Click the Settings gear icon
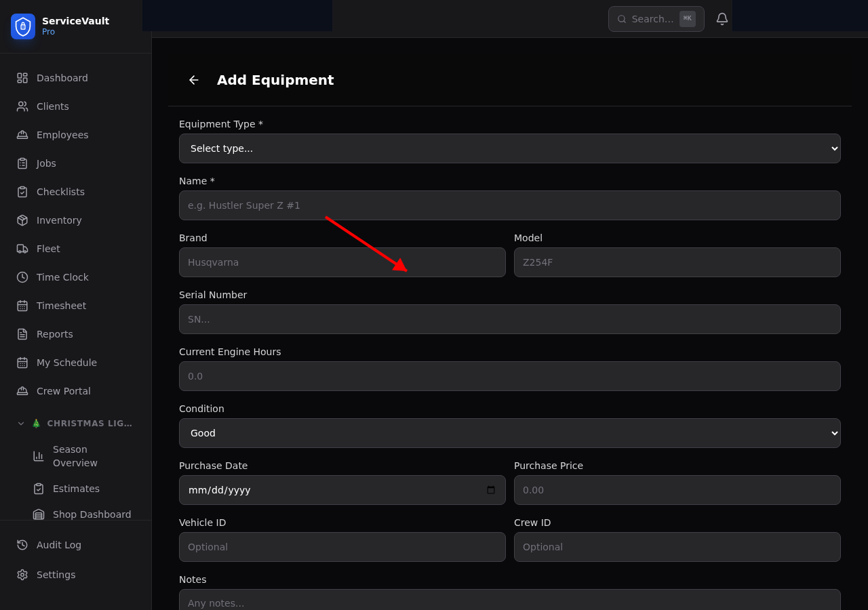 [x=22, y=575]
